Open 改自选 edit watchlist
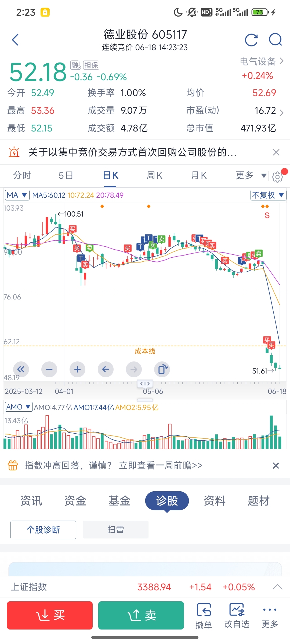The width and height of the screenshot is (290, 644). (x=237, y=616)
